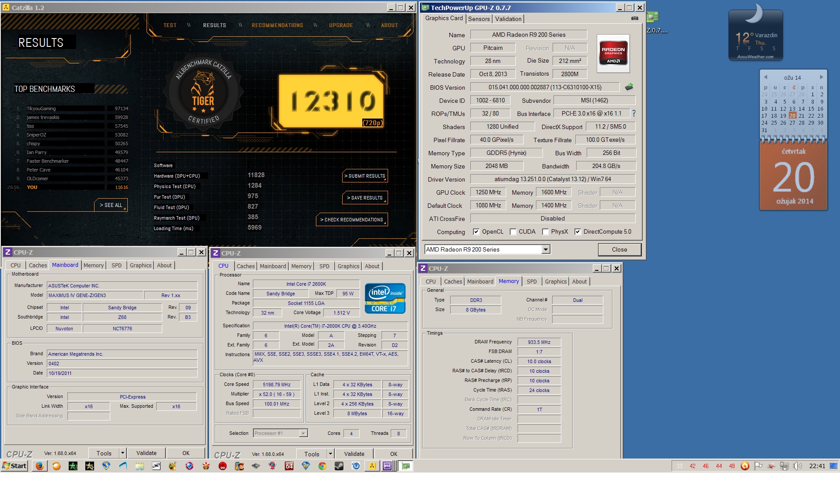
Task: Click the 12310 score display
Action: point(332,101)
